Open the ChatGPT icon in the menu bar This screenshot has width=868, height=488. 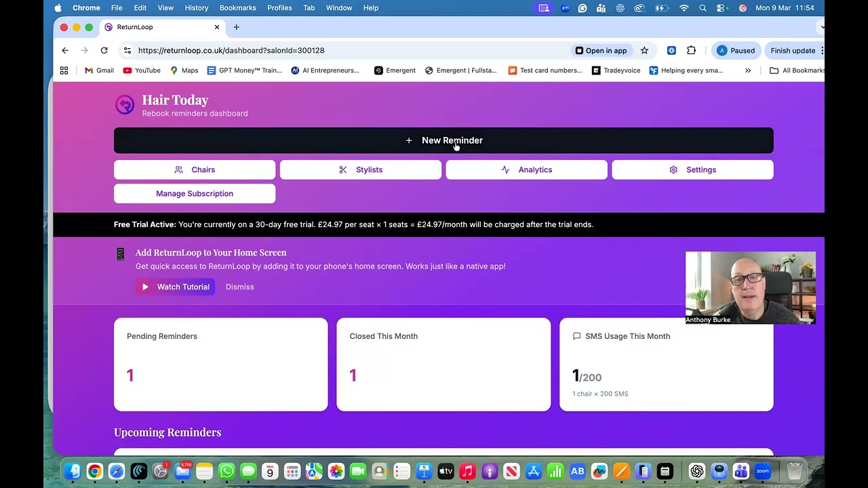tap(620, 8)
